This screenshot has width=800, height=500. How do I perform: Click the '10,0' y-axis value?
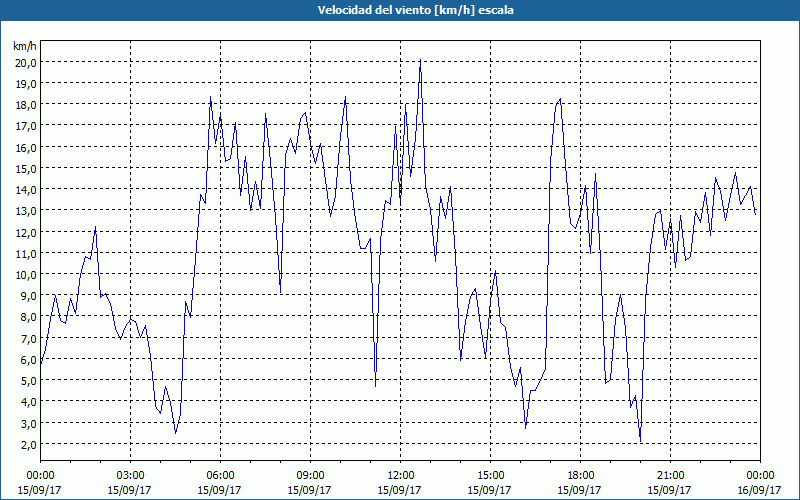coord(26,274)
